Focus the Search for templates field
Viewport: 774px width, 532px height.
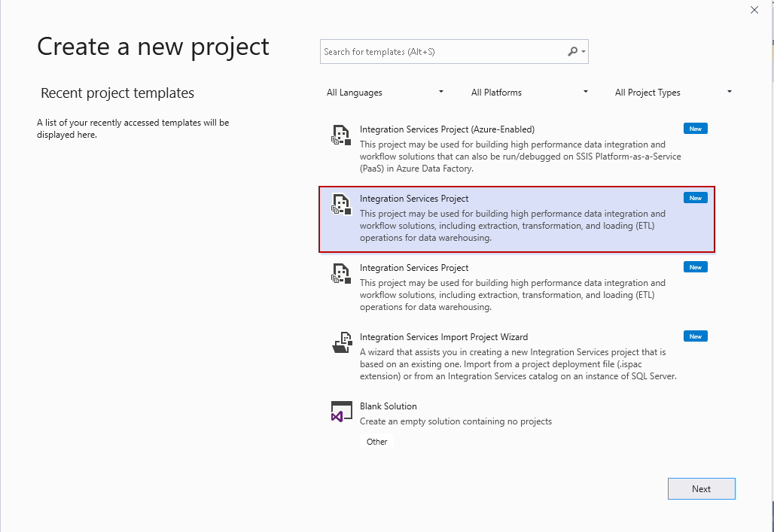click(x=443, y=52)
